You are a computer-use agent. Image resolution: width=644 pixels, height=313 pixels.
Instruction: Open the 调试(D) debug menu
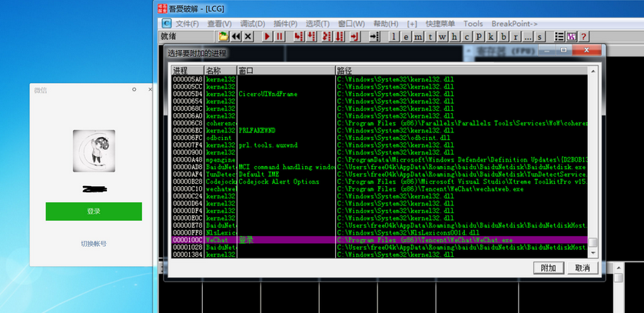pyautogui.click(x=253, y=24)
